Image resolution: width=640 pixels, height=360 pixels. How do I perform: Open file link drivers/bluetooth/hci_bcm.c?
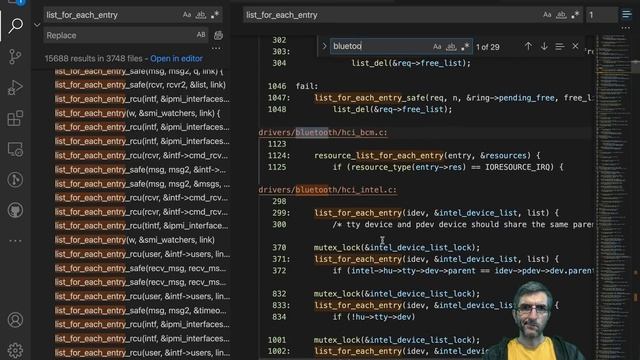point(323,133)
